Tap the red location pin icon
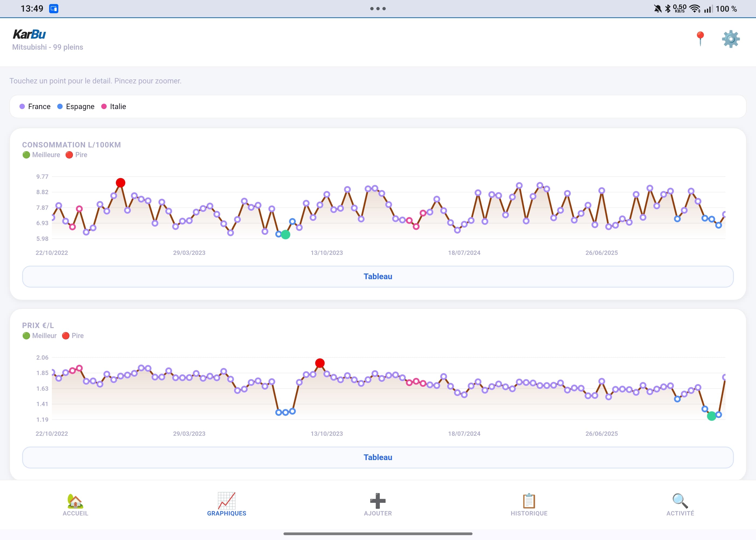Screen dimensions: 756x540 coord(700,39)
